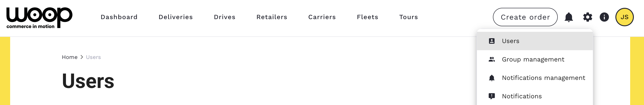644x105 pixels.
Task: Choose Notifications management in the dropdown menu
Action: coord(543,78)
